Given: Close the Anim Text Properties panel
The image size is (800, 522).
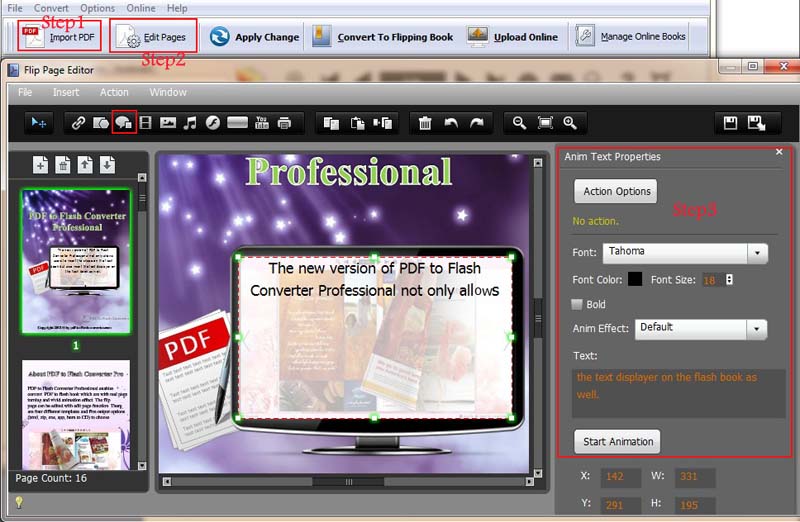Looking at the screenshot, I should click(779, 152).
